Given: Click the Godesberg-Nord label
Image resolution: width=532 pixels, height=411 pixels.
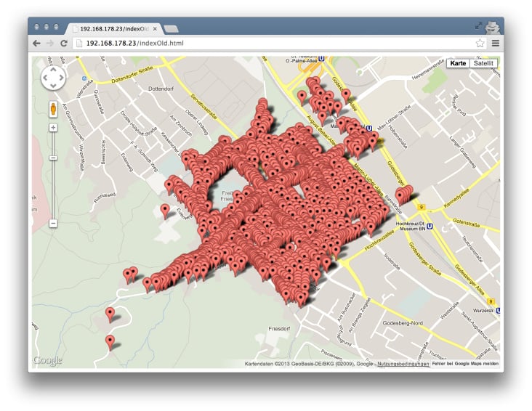Looking at the screenshot, I should coord(403,323).
